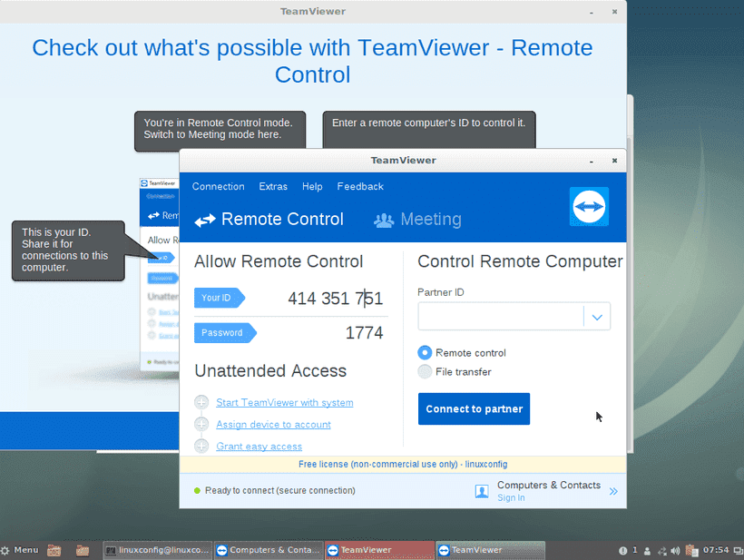Switch to the Meeting tab

(x=417, y=220)
